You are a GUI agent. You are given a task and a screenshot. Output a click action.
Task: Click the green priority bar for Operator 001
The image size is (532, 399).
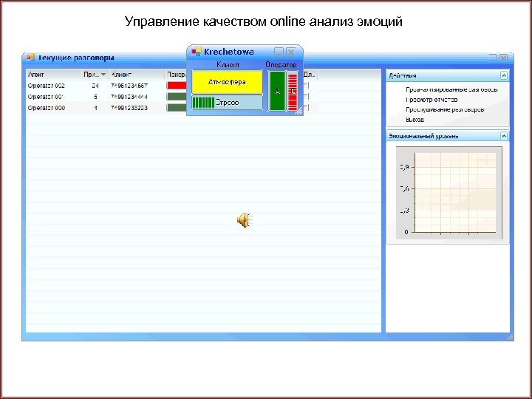click(177, 97)
